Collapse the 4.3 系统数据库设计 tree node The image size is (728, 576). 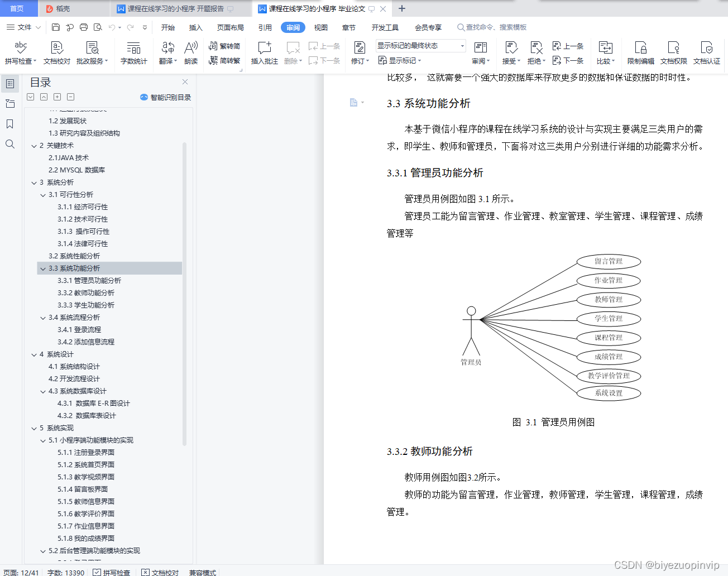[x=43, y=391]
